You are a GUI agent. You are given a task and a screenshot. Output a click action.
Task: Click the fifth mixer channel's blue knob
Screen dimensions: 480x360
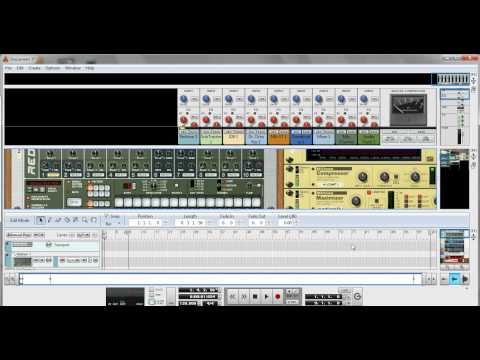(x=274, y=99)
